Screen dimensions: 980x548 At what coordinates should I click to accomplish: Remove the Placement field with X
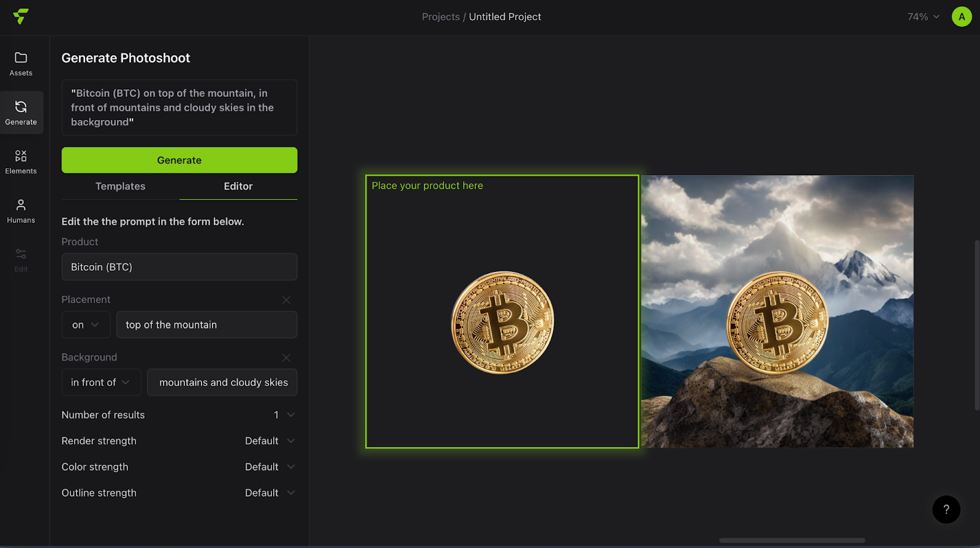(x=286, y=300)
